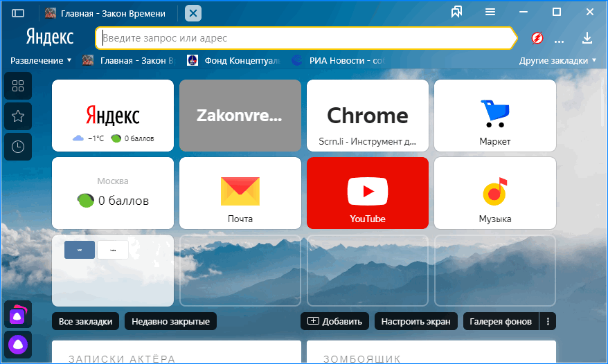Click the weather −1°C on Яндекс tile

(x=89, y=138)
